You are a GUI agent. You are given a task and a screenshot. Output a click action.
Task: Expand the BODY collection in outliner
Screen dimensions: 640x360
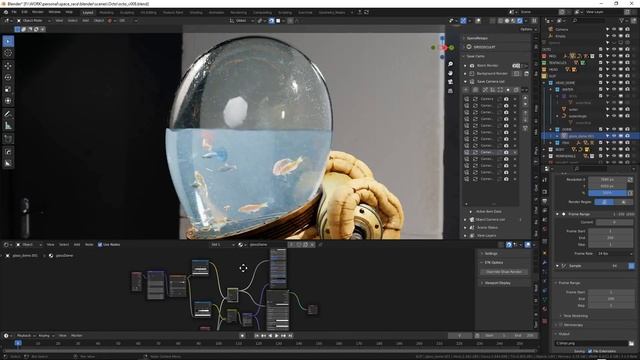[544, 149]
